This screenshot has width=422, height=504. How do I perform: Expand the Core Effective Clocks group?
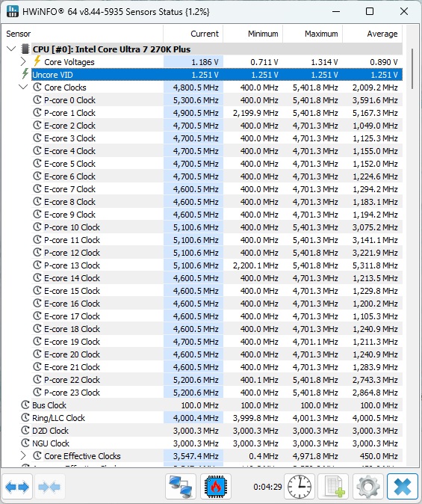tap(23, 455)
